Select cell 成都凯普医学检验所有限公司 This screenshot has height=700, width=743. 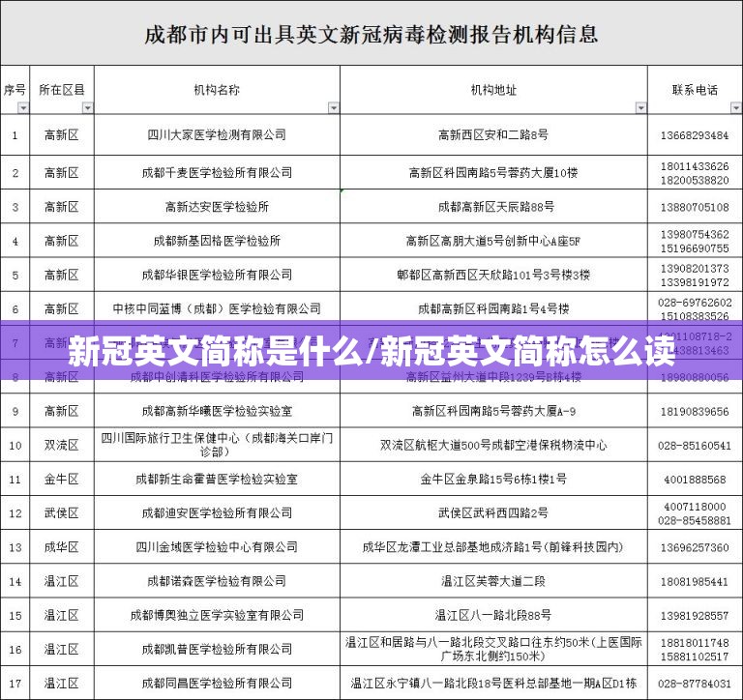(x=217, y=650)
